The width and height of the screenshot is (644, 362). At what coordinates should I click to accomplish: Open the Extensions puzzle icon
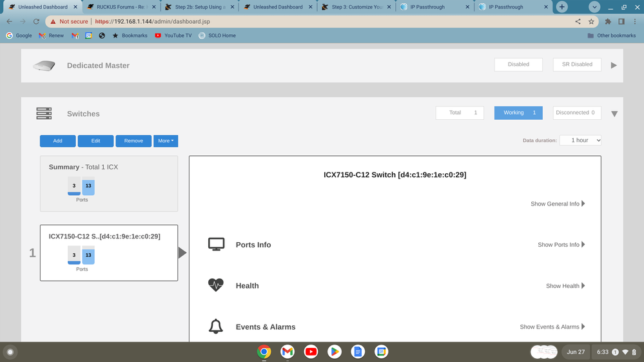tap(608, 21)
